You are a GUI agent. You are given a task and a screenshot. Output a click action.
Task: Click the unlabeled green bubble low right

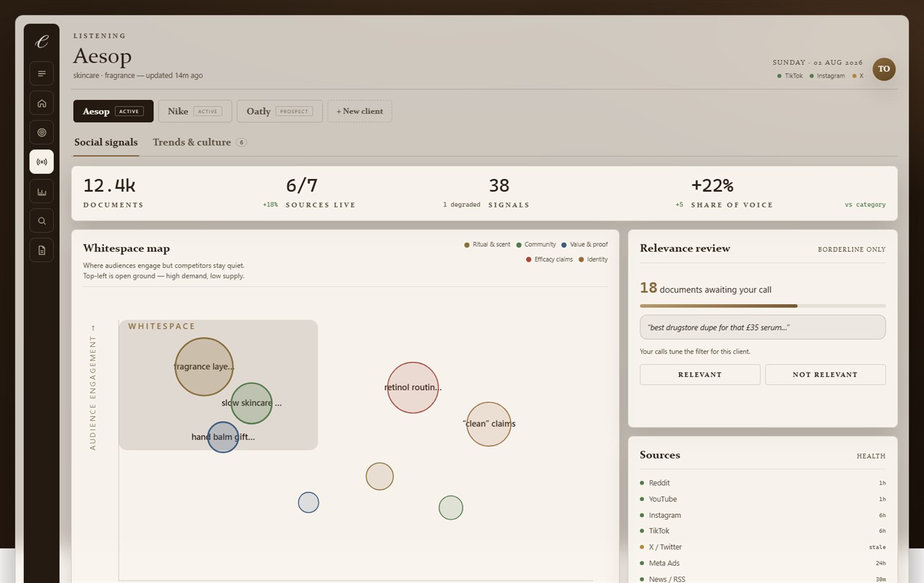(451, 508)
